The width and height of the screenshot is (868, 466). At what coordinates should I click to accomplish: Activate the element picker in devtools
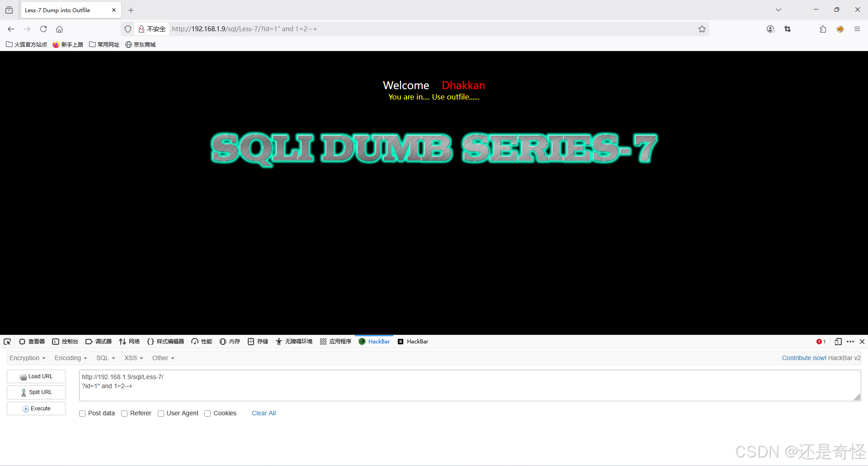[7, 342]
